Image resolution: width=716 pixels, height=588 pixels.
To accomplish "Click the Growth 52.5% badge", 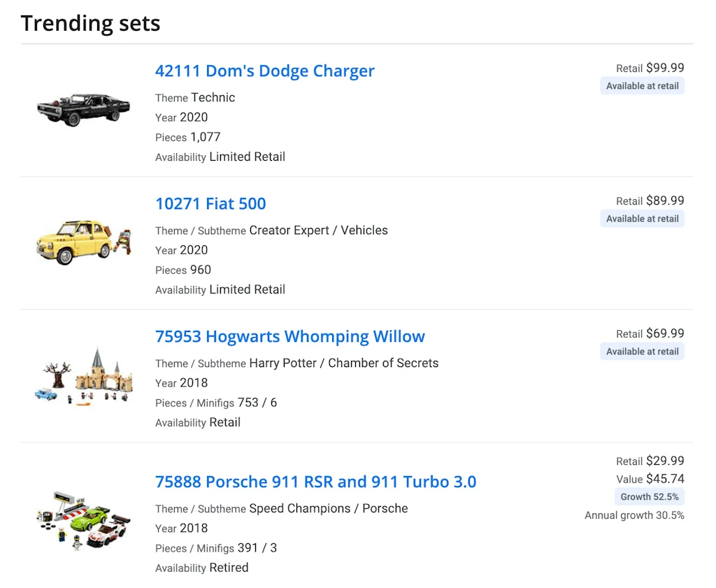I will tap(649, 496).
